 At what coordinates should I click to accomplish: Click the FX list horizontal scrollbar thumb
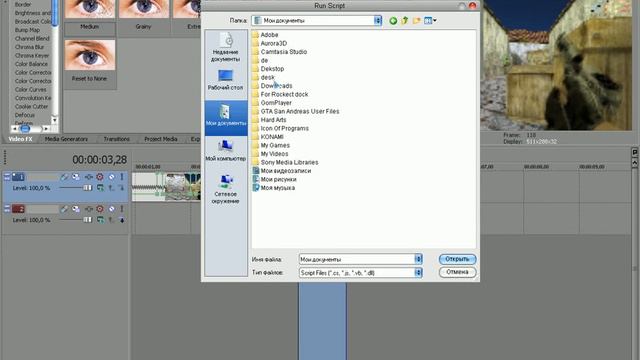click(x=25, y=129)
